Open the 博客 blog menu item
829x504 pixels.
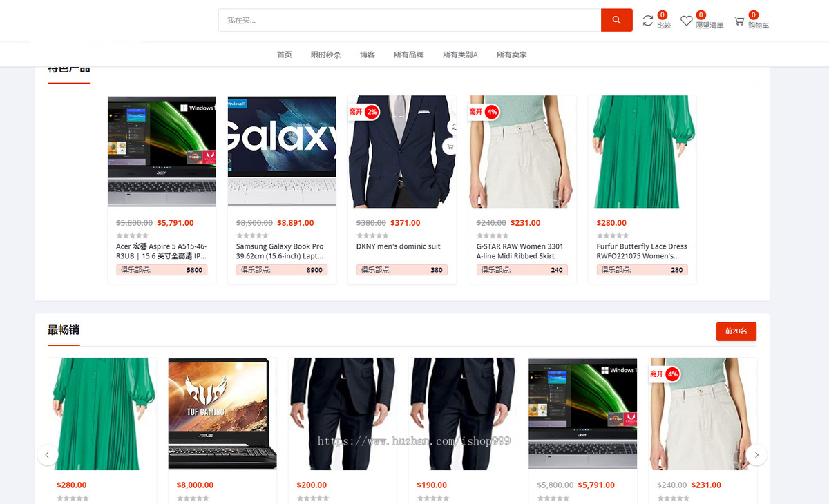click(x=368, y=55)
